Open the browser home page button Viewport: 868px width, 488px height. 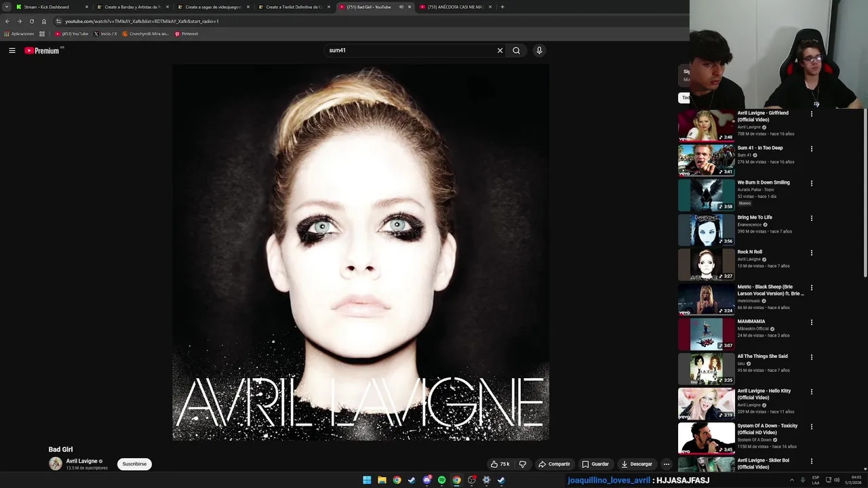[x=44, y=21]
